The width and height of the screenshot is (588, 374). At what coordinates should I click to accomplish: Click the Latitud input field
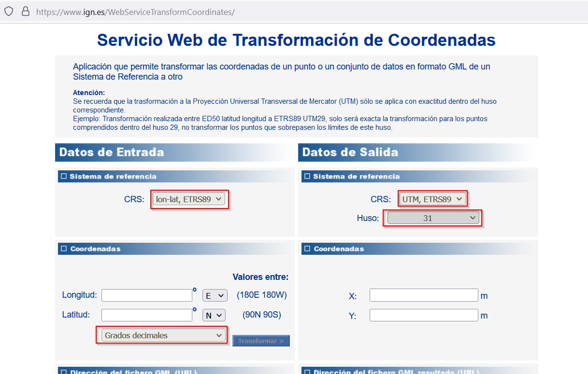(147, 315)
